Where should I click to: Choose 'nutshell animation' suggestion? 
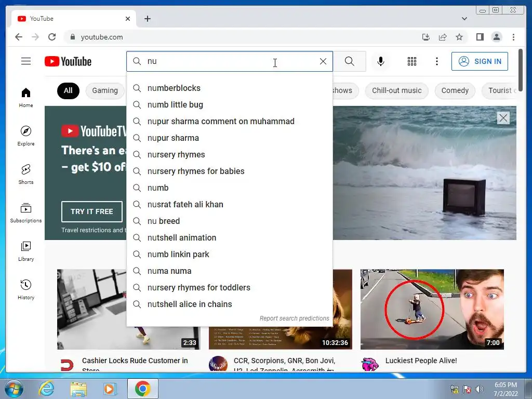(x=230, y=238)
